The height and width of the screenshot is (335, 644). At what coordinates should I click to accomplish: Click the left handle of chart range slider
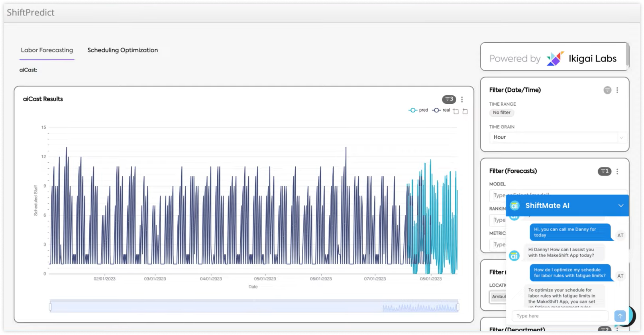(50, 307)
